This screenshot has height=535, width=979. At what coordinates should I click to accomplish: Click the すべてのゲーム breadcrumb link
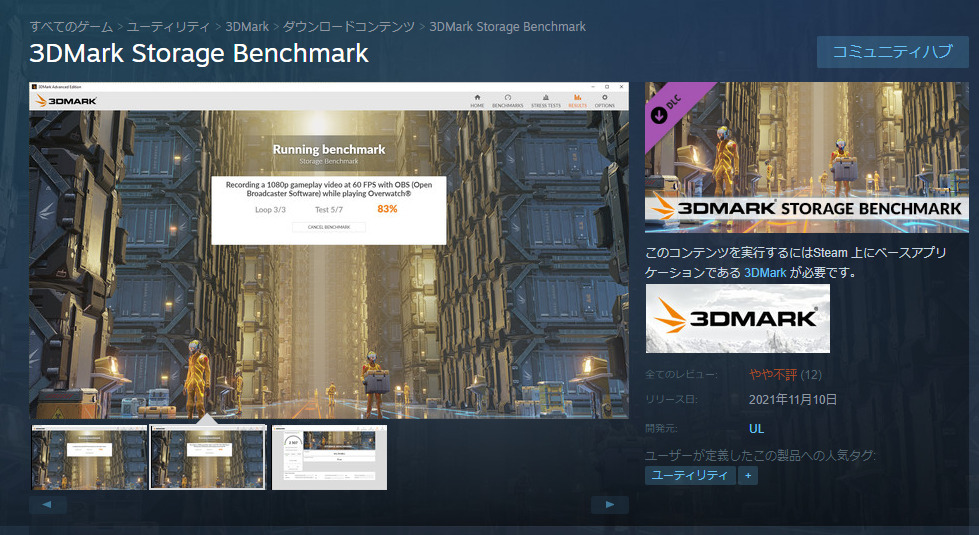click(x=71, y=27)
